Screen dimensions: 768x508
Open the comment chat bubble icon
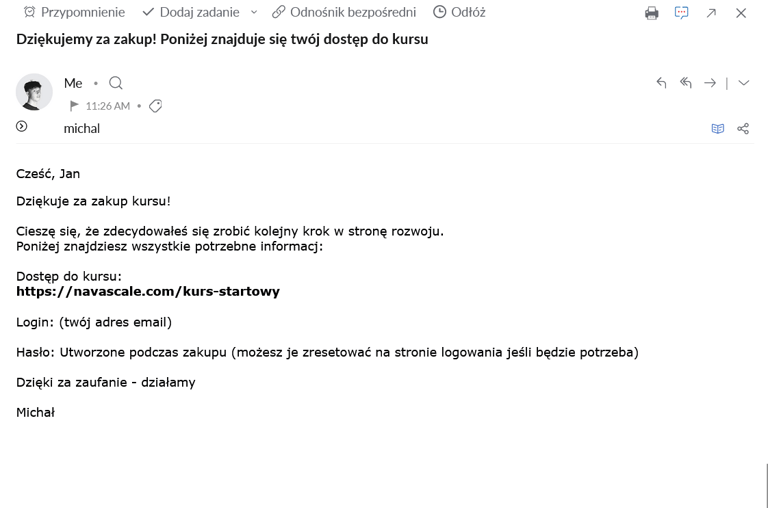click(681, 13)
